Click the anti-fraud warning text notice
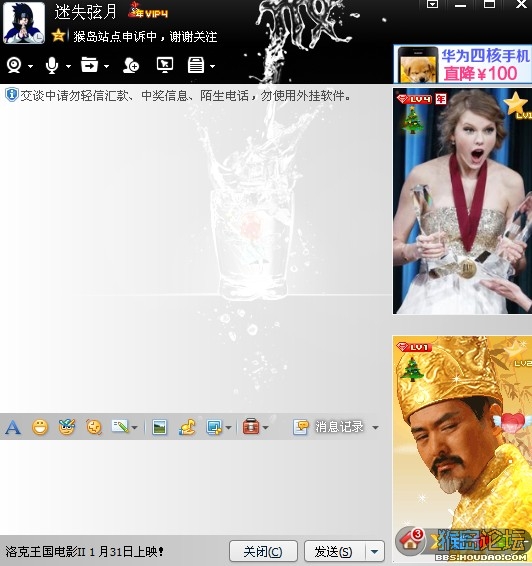532x566 pixels. [186, 96]
